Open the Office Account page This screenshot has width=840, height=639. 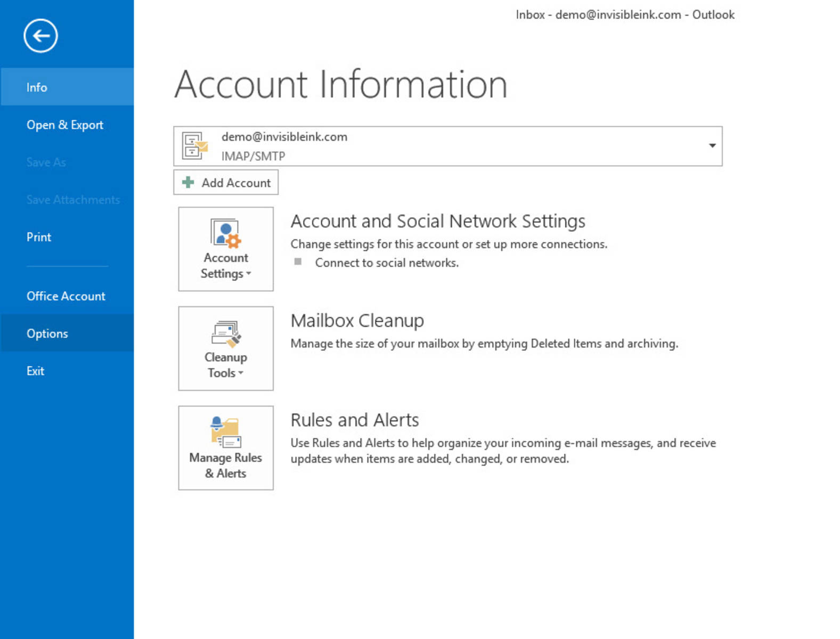[x=67, y=296]
